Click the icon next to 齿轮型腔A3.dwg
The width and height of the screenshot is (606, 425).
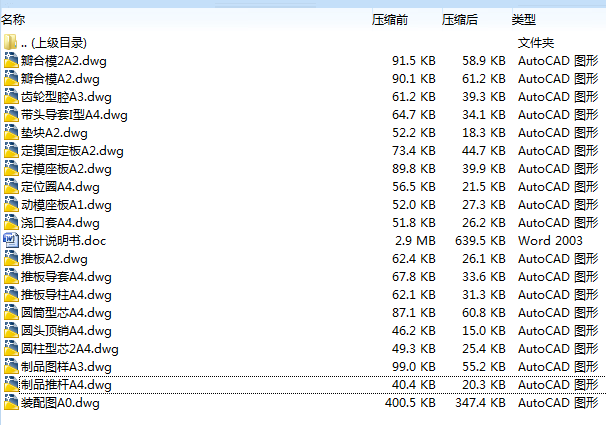[x=11, y=97]
